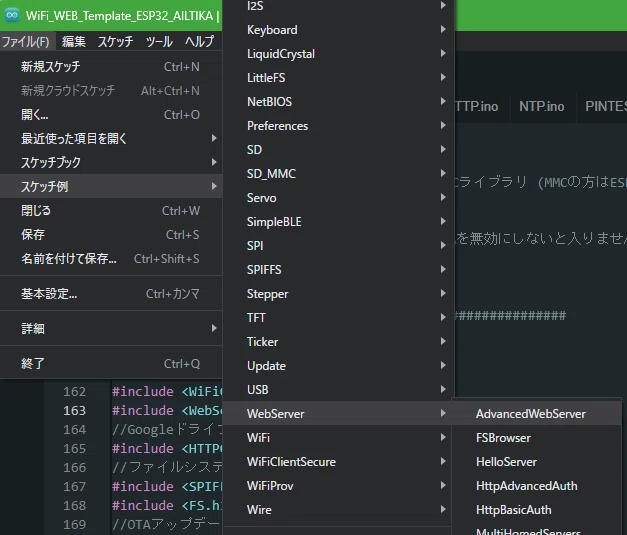Click code line 165 #include <HTTP
The width and height of the screenshot is (627, 535).
coord(167,448)
